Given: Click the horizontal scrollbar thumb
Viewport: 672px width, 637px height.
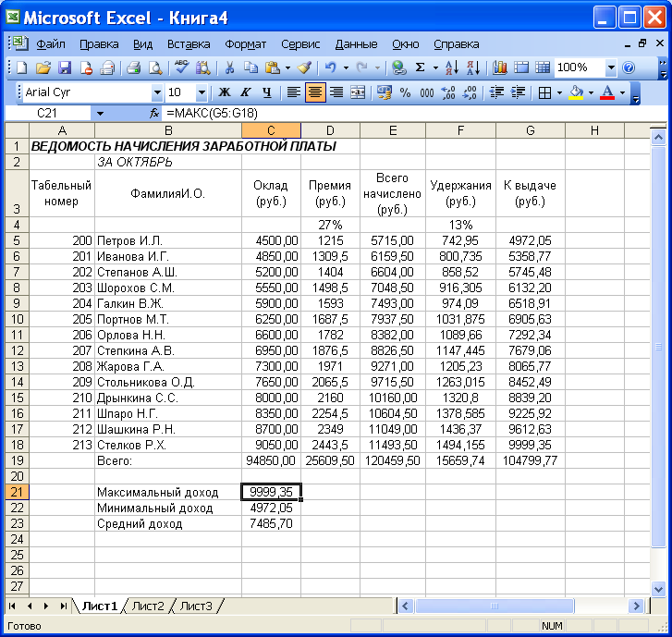Looking at the screenshot, I should pyautogui.click(x=495, y=606).
